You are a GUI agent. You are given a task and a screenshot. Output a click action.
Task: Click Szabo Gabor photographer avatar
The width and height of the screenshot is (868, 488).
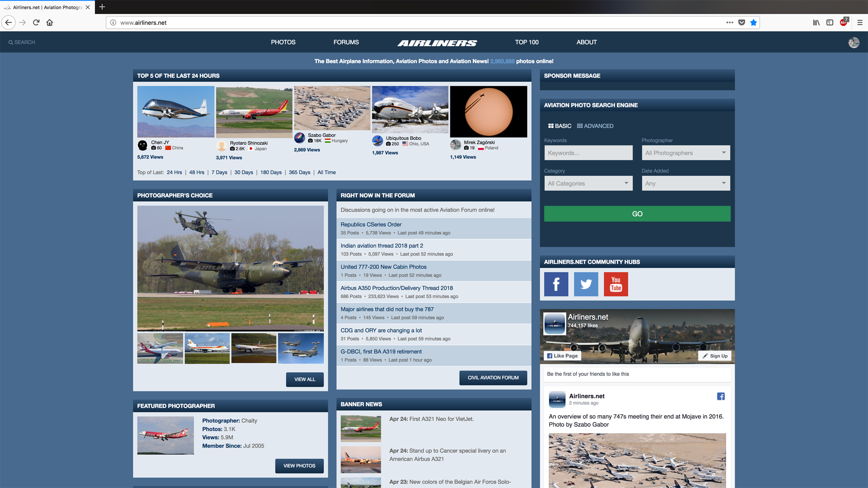(299, 137)
